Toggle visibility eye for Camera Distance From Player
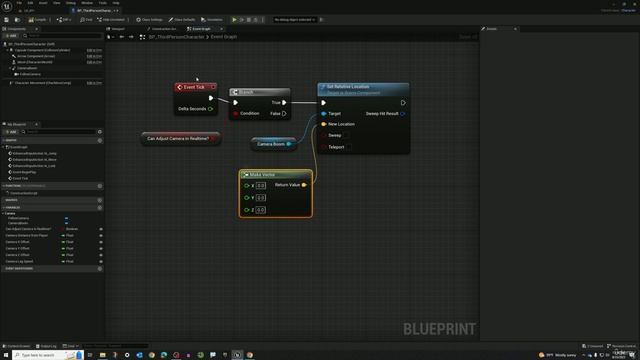The height and width of the screenshot is (360, 640). pos(101,236)
